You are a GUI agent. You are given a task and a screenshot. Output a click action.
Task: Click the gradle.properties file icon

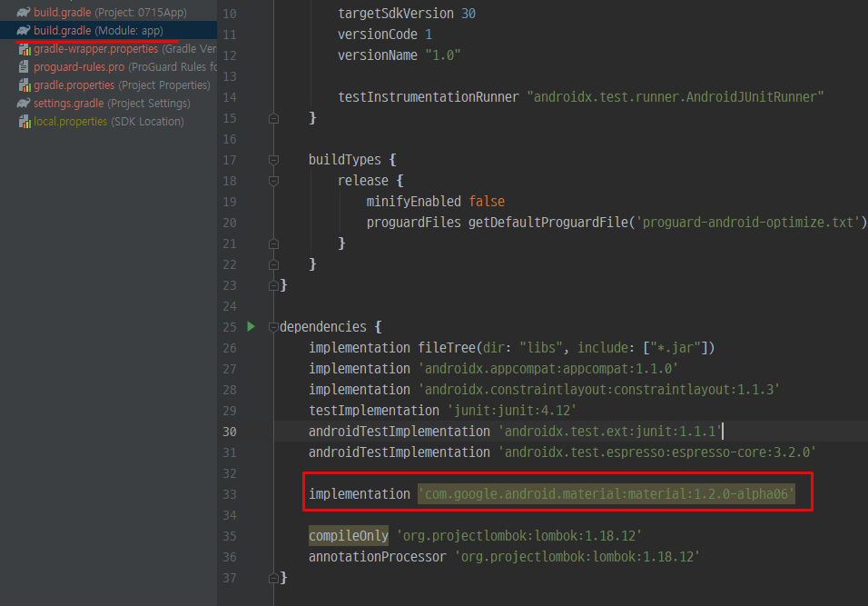(25, 85)
